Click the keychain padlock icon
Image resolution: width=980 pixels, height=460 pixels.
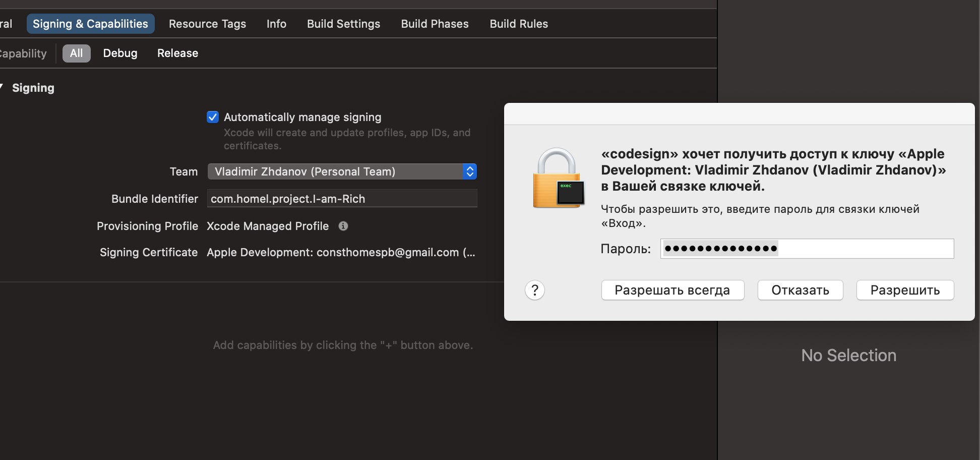pos(559,178)
